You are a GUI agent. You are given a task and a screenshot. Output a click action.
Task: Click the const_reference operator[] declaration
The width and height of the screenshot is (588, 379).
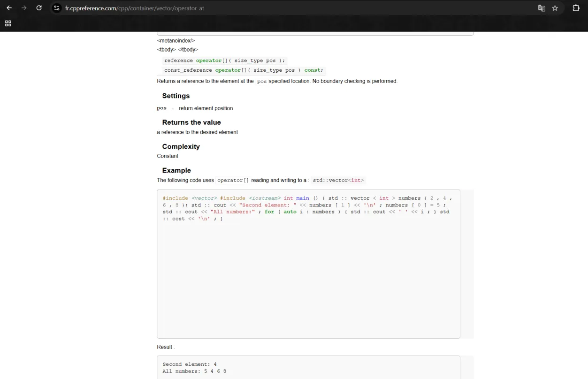click(x=244, y=70)
